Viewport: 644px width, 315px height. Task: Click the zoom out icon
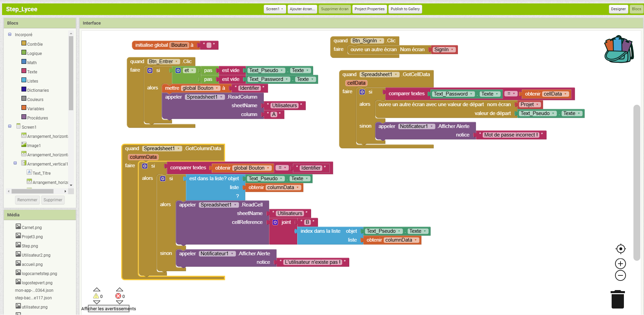620,275
